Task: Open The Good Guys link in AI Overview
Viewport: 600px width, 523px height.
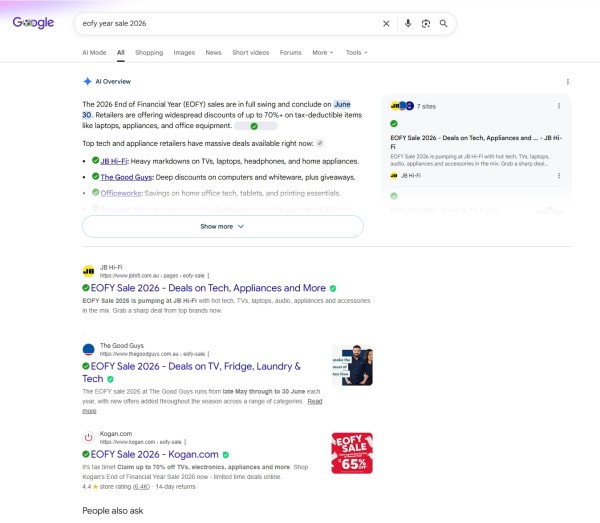Action: coord(126,177)
